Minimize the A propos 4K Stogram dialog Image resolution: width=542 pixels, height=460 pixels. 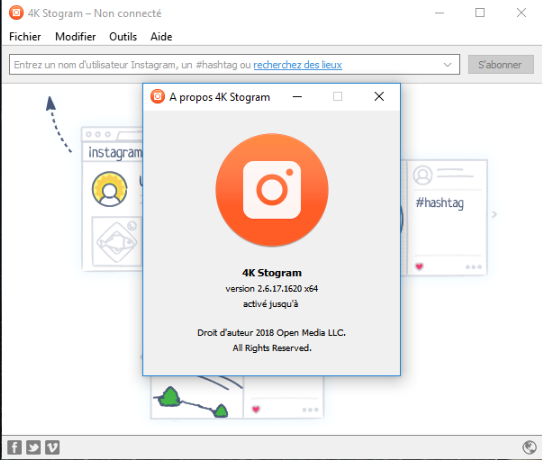coord(297,96)
